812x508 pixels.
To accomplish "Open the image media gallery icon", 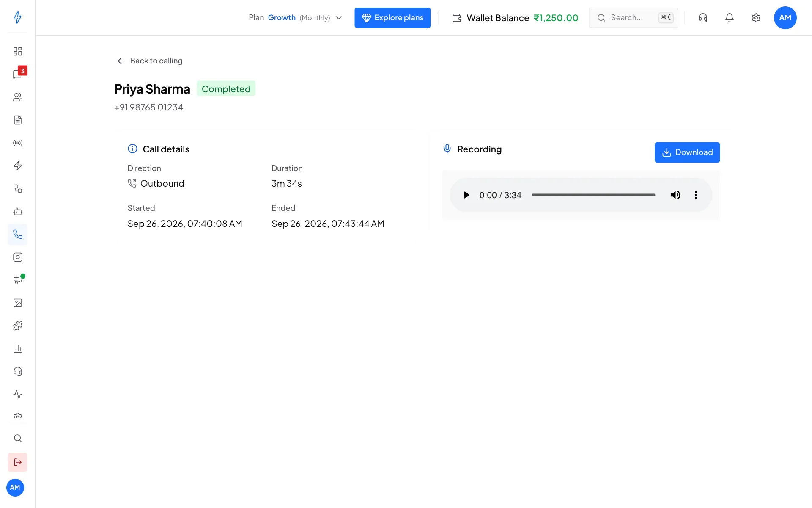I will (x=17, y=303).
